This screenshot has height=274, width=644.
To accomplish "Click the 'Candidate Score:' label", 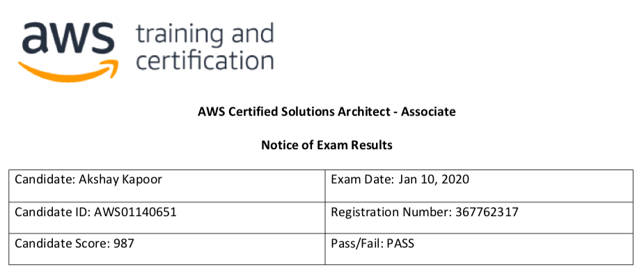I will click(61, 243).
